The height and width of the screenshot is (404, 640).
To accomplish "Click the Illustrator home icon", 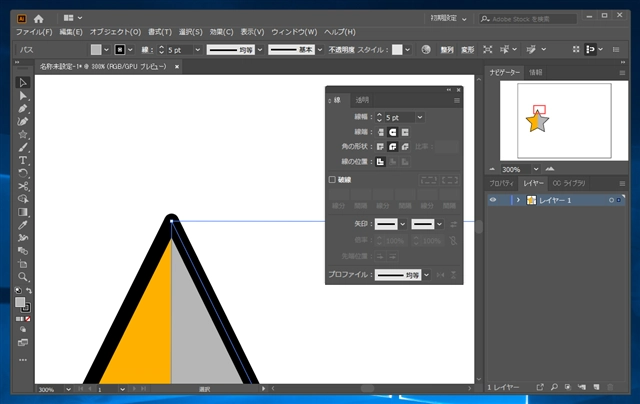I will click(39, 19).
